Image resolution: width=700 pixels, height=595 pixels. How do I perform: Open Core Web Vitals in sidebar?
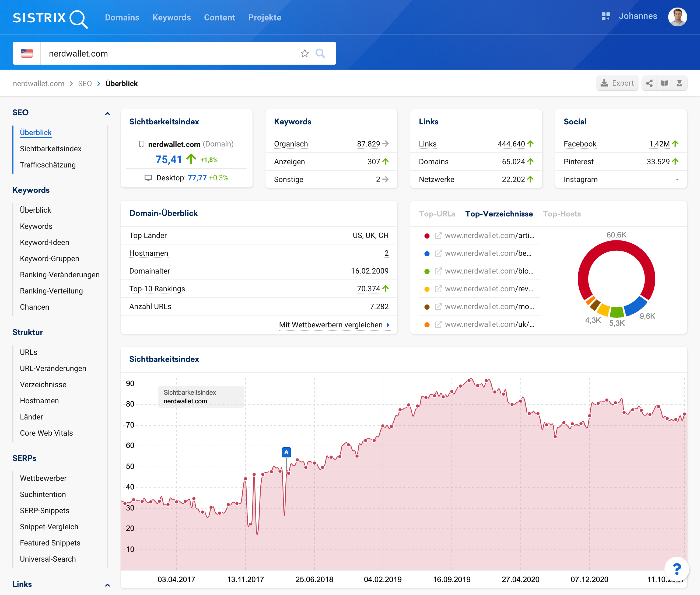click(x=46, y=433)
